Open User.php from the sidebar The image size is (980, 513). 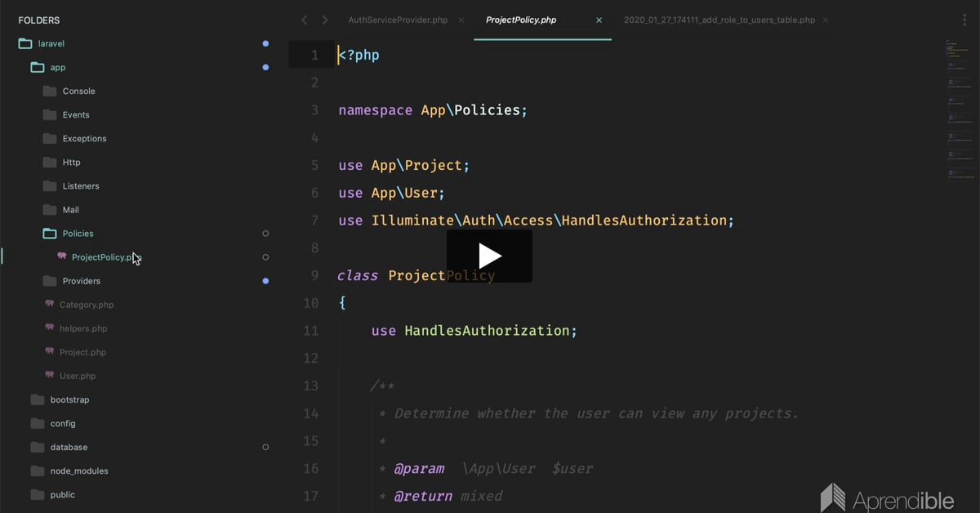(x=78, y=375)
